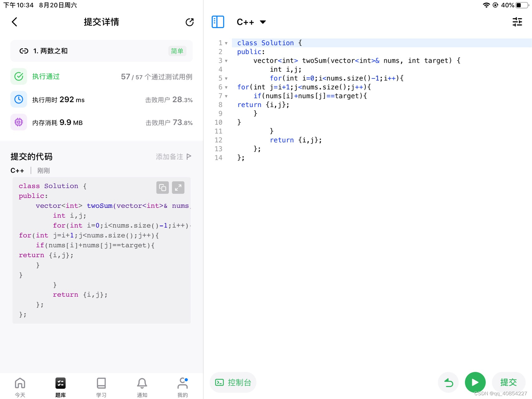The height and width of the screenshot is (399, 532).
Task: Tap the battery icon in status bar
Action: [523, 5]
